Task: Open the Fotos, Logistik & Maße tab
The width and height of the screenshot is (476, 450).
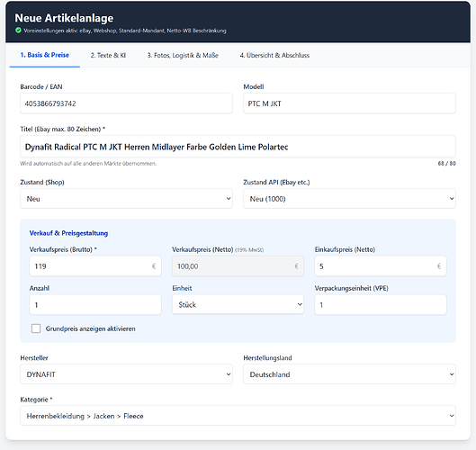Action: click(183, 55)
